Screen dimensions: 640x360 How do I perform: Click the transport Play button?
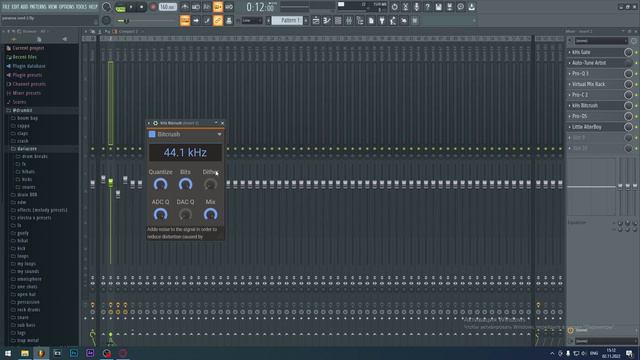[x=131, y=7]
